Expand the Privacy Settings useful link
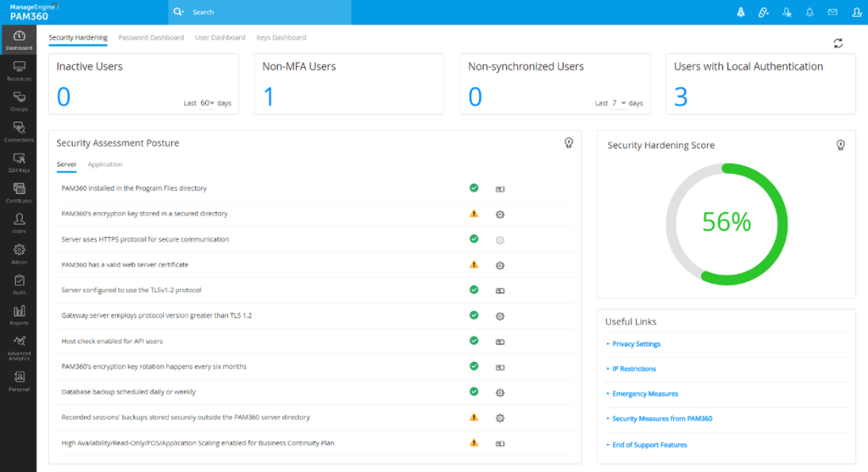This screenshot has width=868, height=472. pyautogui.click(x=636, y=344)
